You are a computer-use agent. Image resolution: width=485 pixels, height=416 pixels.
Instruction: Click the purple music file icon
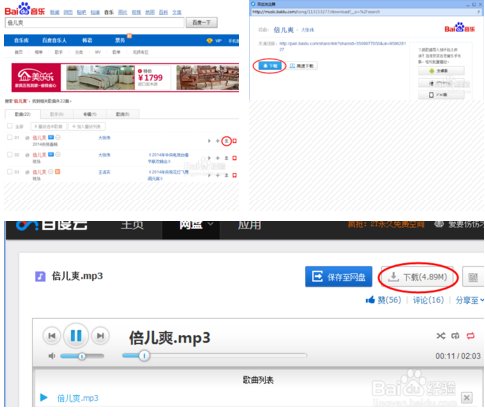tap(40, 276)
